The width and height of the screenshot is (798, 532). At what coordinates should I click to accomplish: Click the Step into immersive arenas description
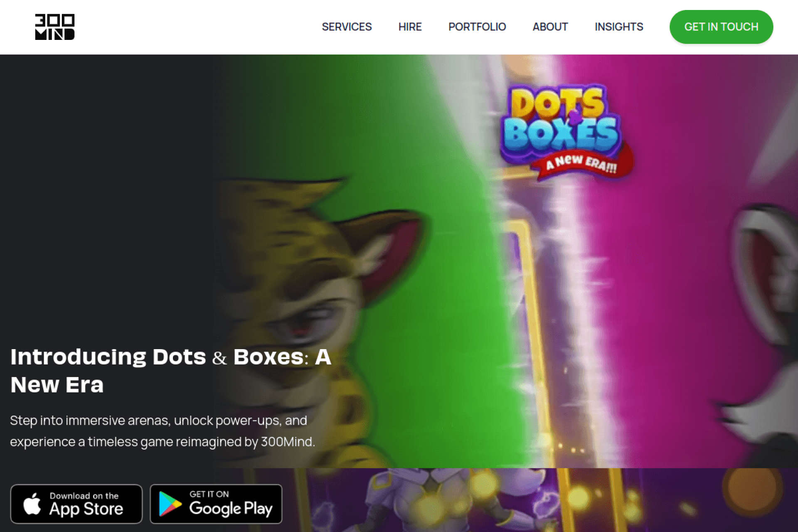(163, 431)
